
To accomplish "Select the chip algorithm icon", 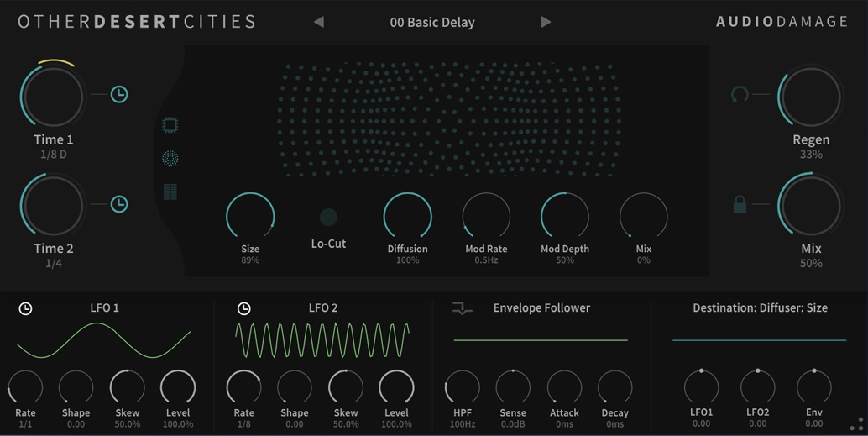I will point(170,125).
